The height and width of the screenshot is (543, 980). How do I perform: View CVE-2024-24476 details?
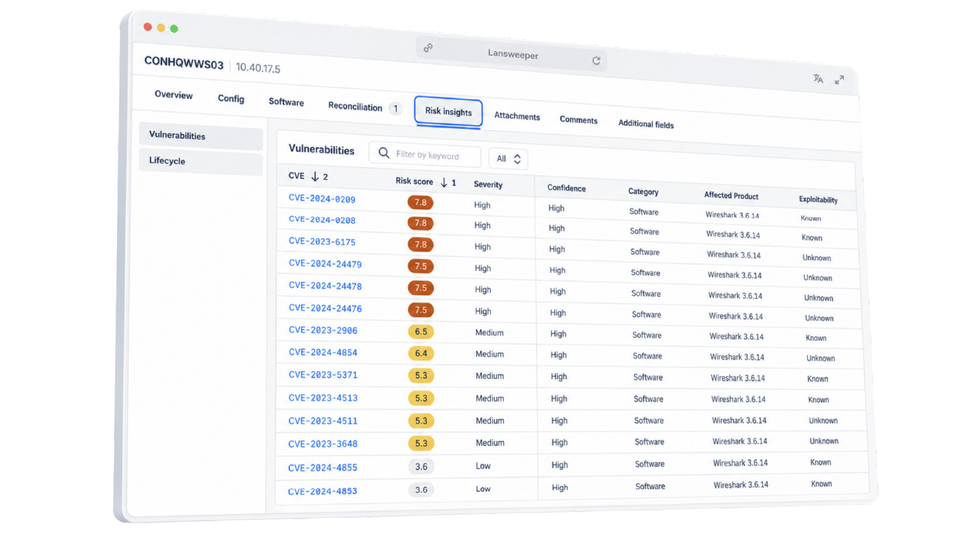(x=325, y=308)
